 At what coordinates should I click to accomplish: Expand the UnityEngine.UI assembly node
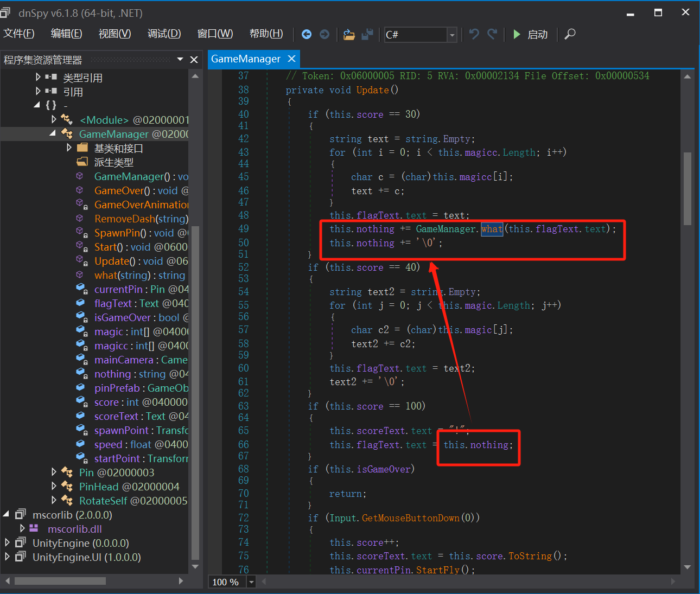coord(7,557)
